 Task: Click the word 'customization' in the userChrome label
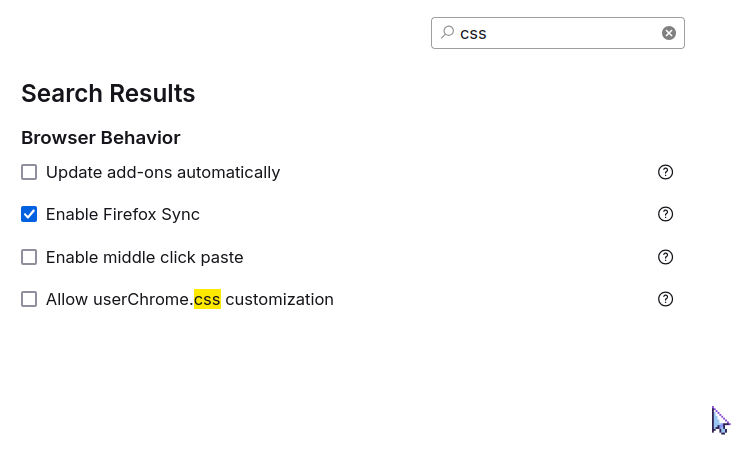point(279,299)
